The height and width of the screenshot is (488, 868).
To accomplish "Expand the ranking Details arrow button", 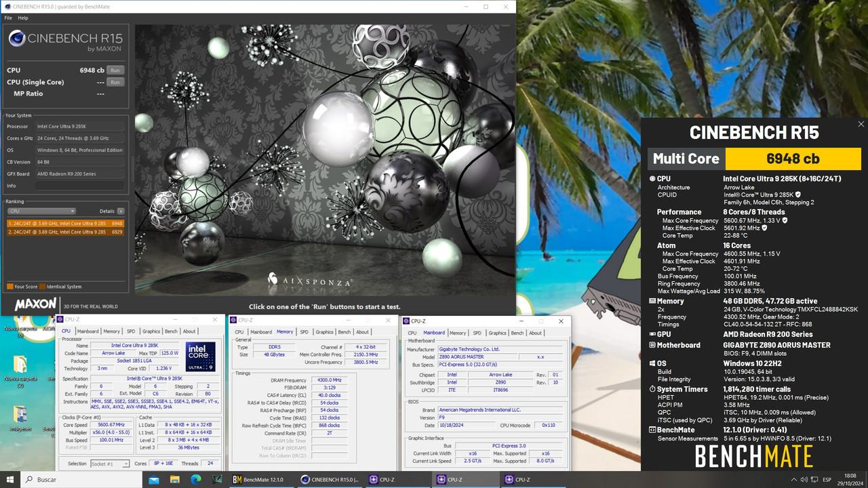I will click(121, 211).
